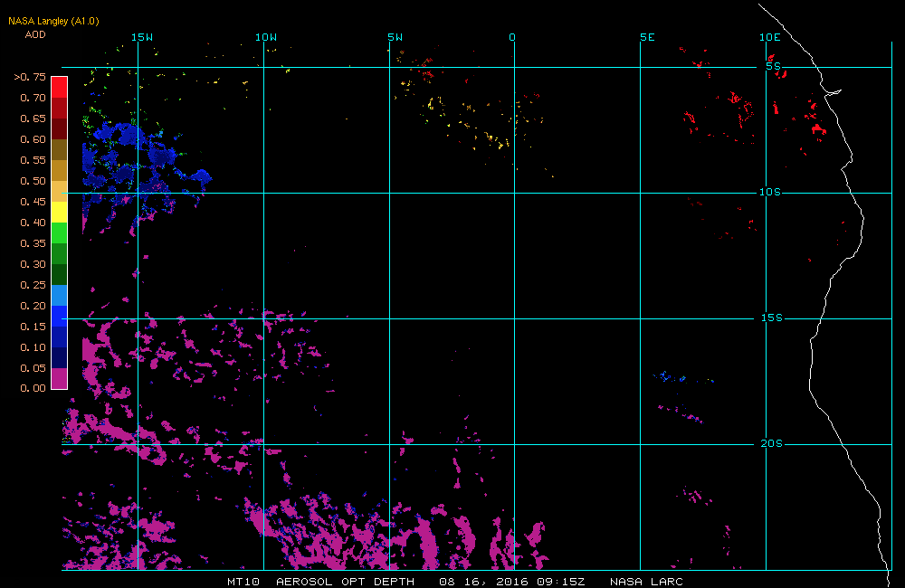Click the 0.50 legend value
Image resolution: width=905 pixels, height=588 pixels.
point(33,181)
